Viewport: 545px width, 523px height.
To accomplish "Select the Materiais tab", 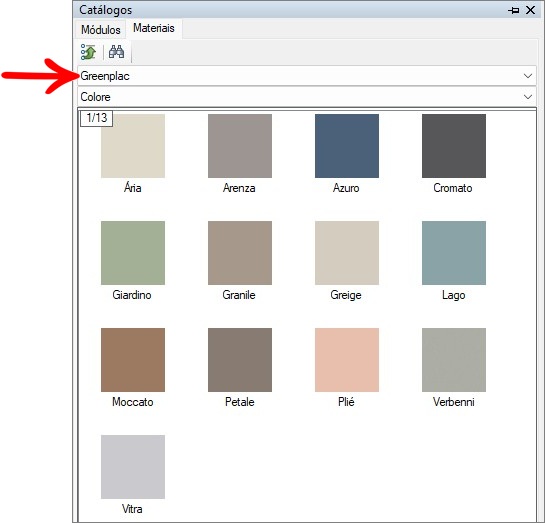I will point(154,28).
